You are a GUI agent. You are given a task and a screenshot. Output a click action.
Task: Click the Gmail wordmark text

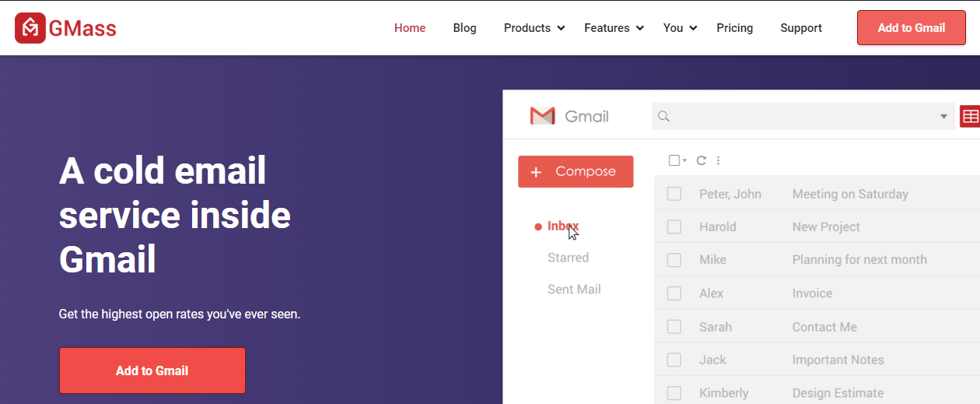[x=586, y=117]
